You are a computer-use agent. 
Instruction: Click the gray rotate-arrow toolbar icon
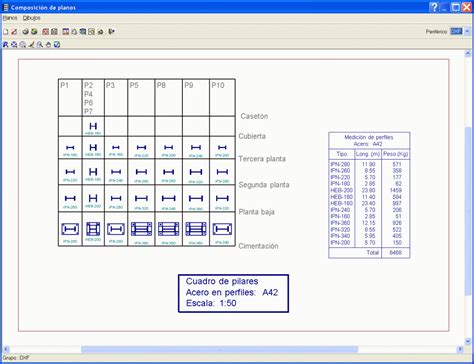click(74, 32)
